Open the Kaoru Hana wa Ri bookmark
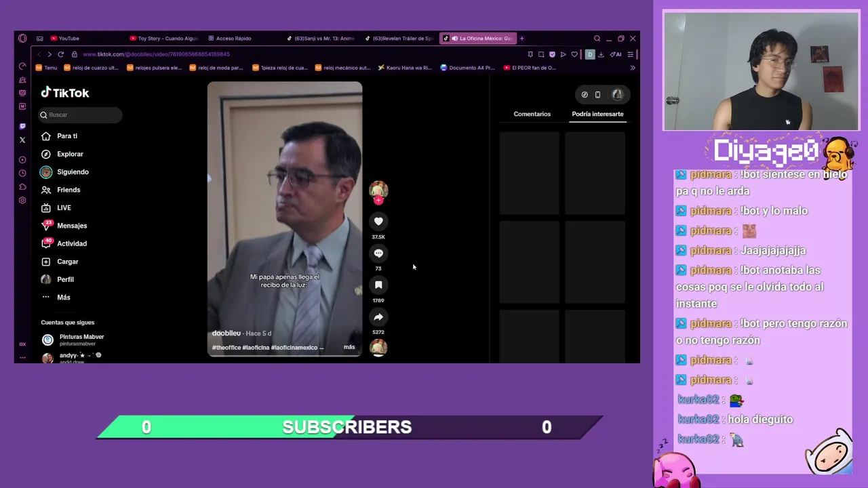This screenshot has height=488, width=868. (x=405, y=68)
